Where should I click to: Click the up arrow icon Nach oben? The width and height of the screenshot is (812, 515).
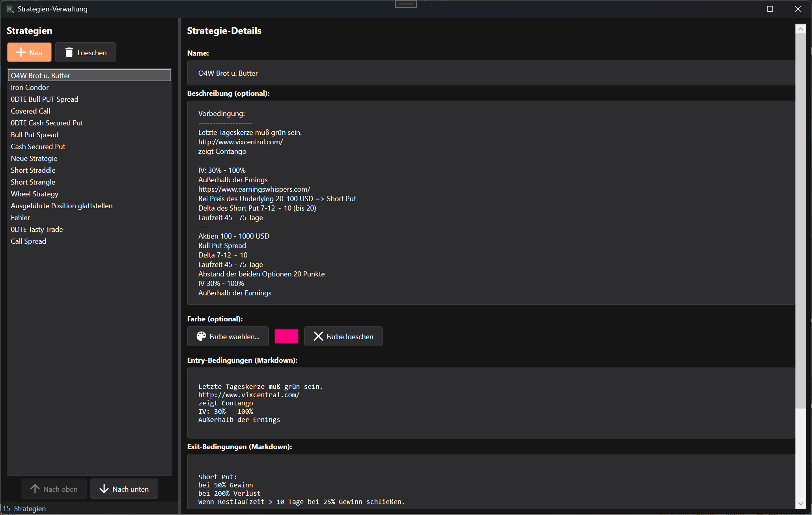tap(35, 489)
